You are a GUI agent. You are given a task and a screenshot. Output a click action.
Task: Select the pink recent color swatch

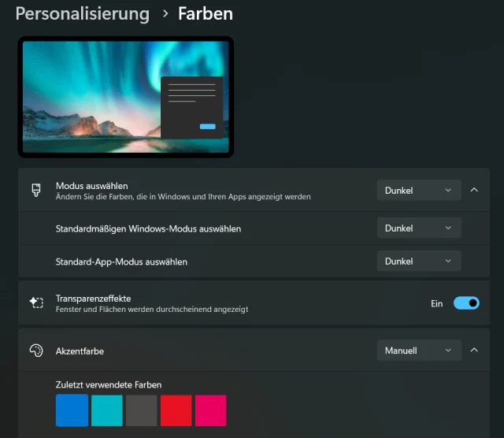tap(211, 410)
